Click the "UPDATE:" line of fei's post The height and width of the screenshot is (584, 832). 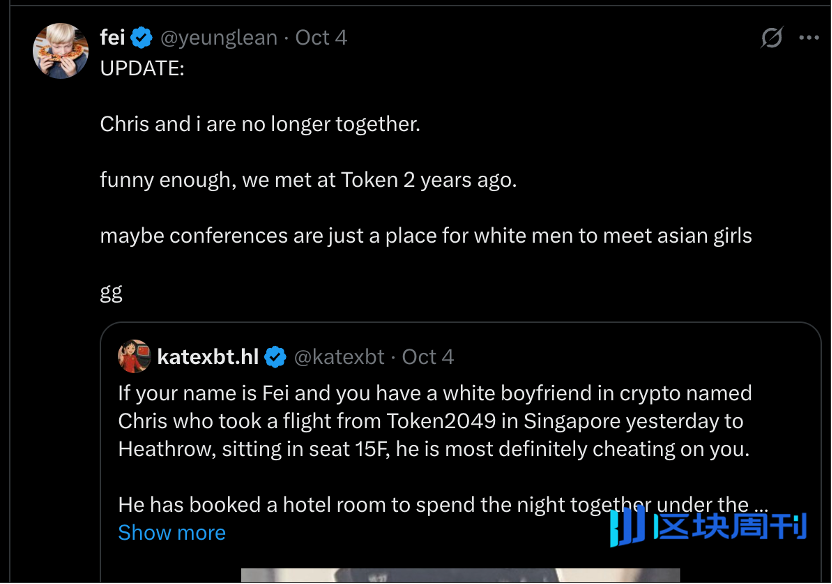[x=142, y=68]
